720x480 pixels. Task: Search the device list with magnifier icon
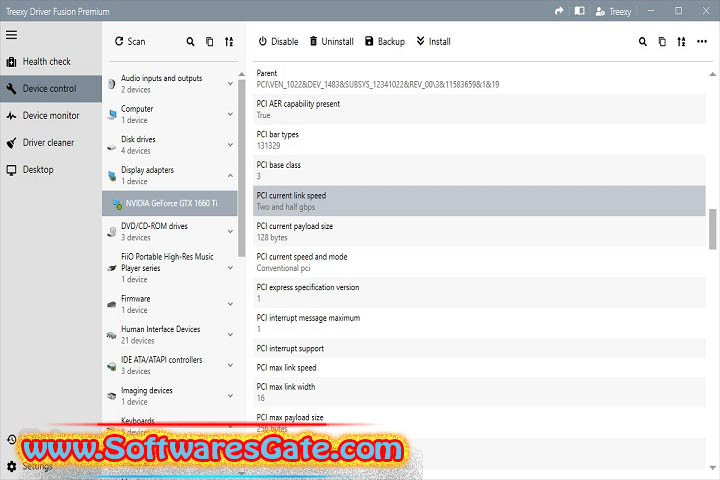(x=190, y=42)
